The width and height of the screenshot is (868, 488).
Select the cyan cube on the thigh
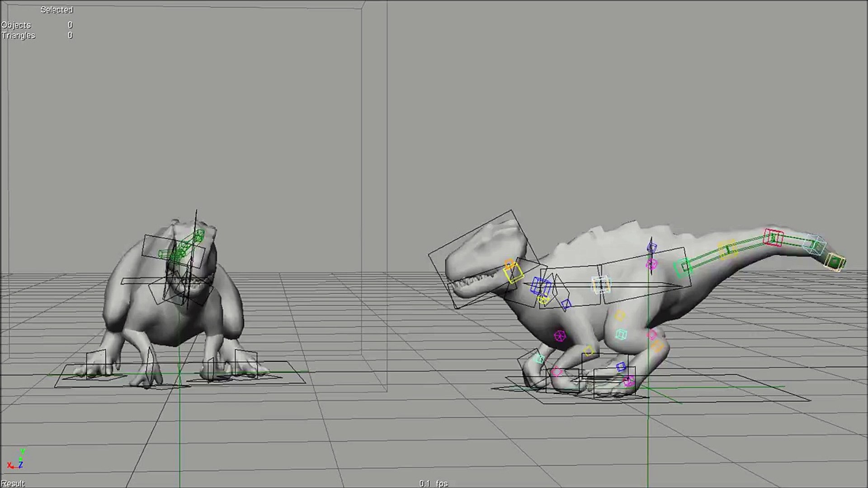[621, 335]
